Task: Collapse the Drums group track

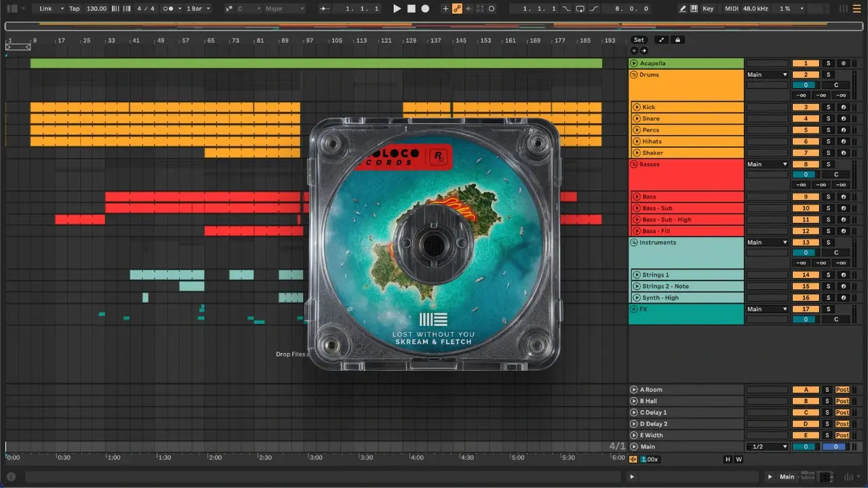Action: (x=634, y=75)
